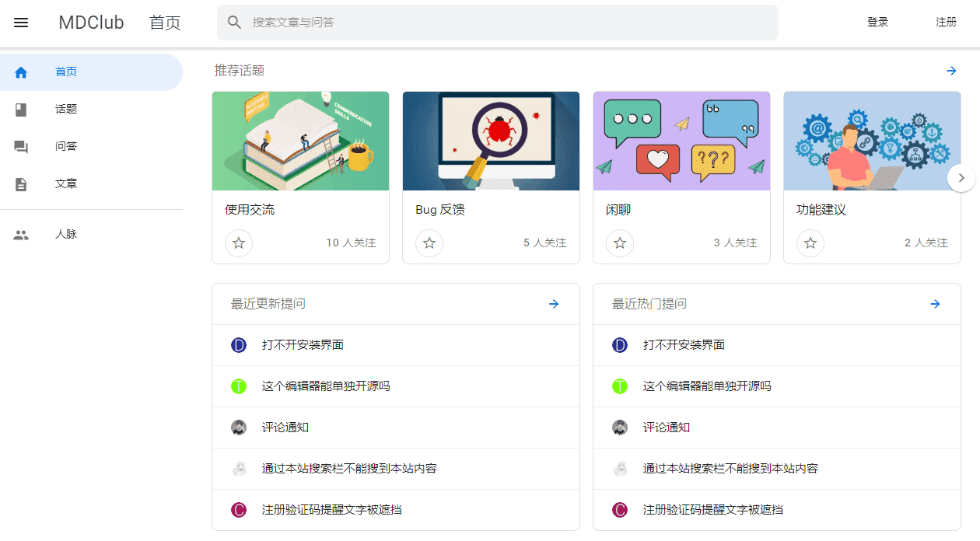Expand the 最近热门提问 list arrow
Screen dimensions: 980x541
coord(934,304)
